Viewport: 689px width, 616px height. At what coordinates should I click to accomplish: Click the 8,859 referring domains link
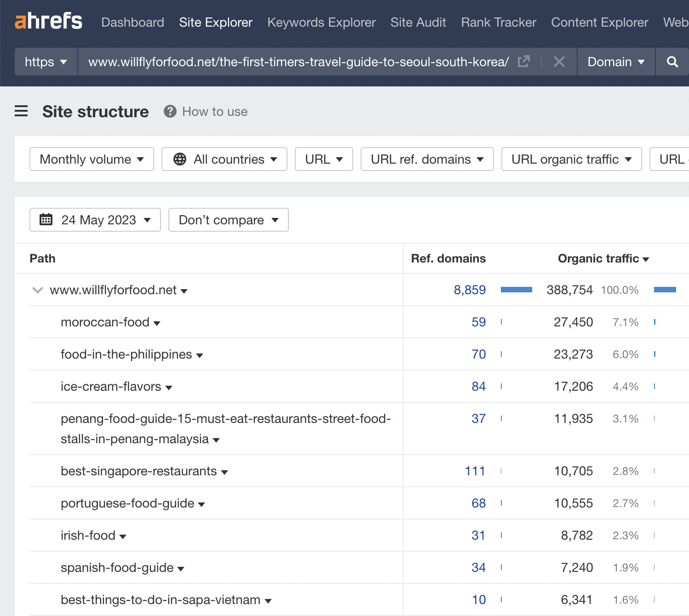(x=470, y=290)
